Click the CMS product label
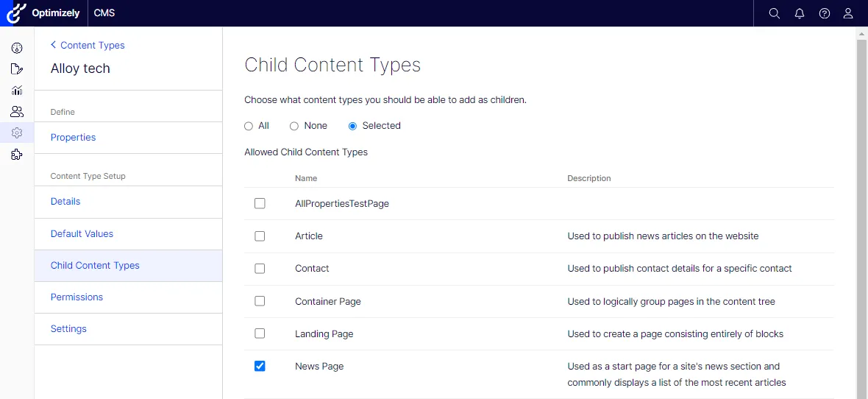This screenshot has width=868, height=399. coord(104,13)
